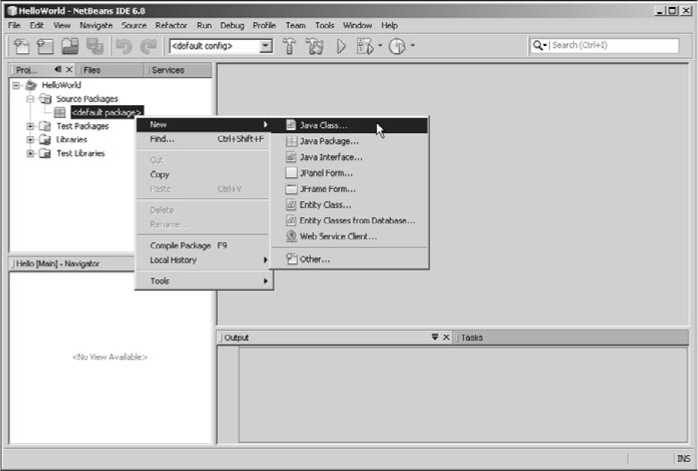The height and width of the screenshot is (471, 698).
Task: Minimize the Output panel arrow icon
Action: click(x=435, y=337)
